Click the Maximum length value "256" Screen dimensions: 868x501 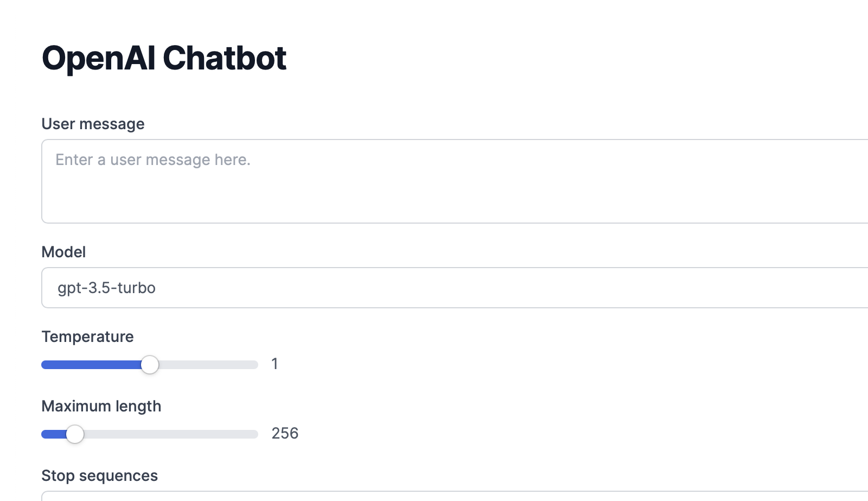285,433
